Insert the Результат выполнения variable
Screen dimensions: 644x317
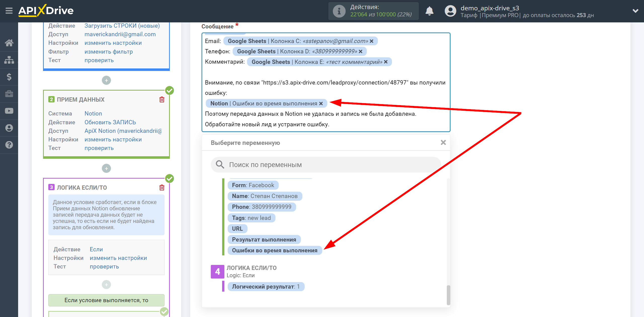pos(264,240)
